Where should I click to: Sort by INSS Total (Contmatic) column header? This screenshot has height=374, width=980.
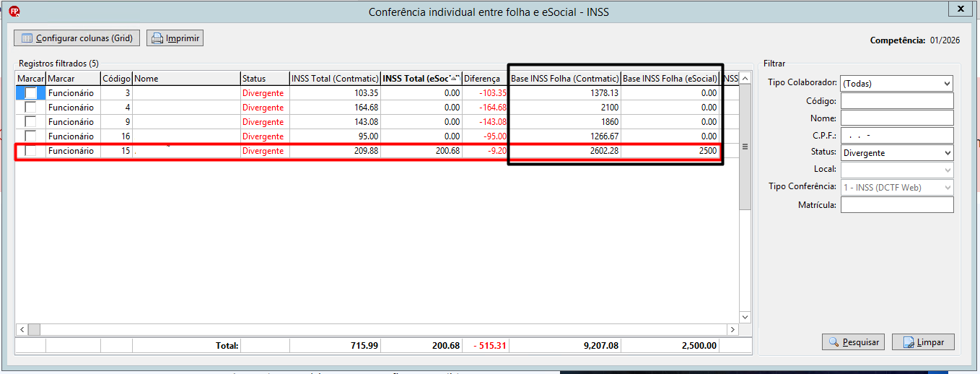(x=335, y=79)
